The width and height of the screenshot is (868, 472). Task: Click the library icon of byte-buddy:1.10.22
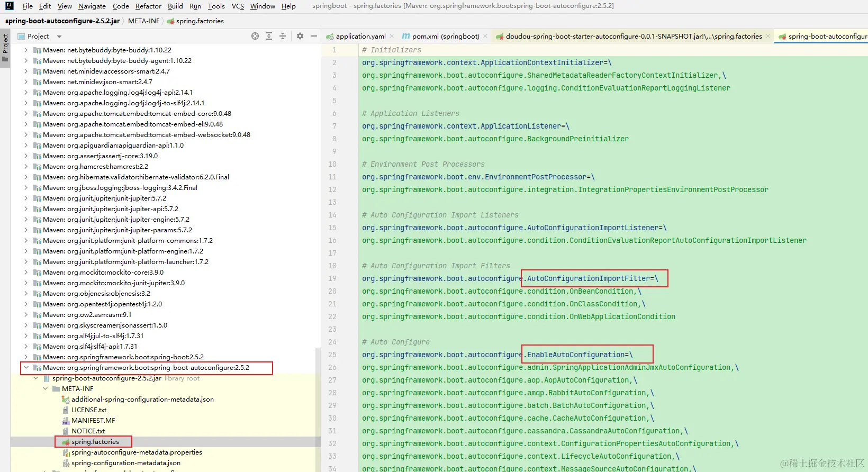pos(37,50)
